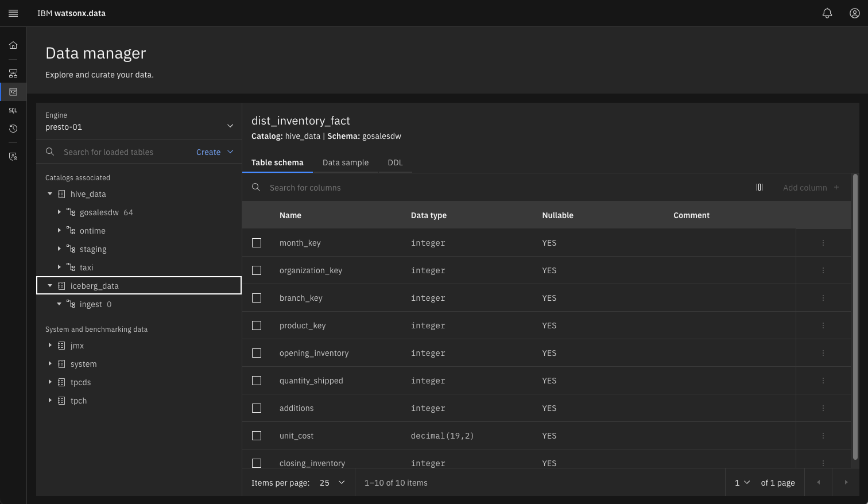Viewport: 868px width, 504px height.
Task: Open page number selector dropdown
Action: 742,482
